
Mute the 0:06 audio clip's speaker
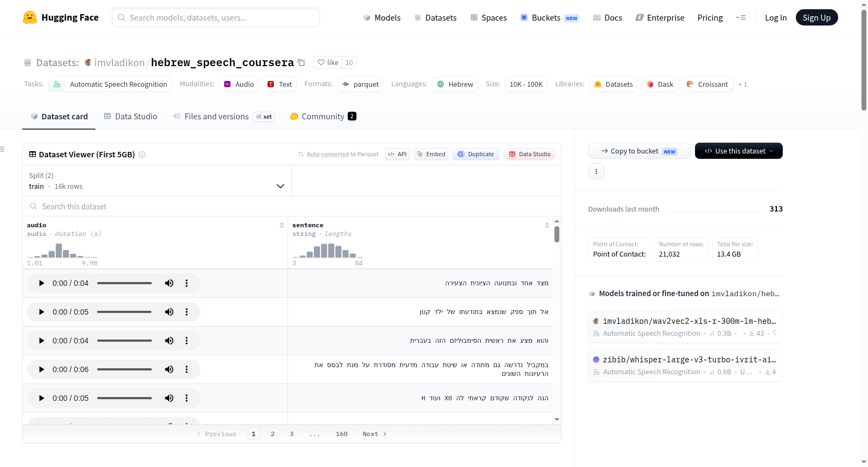pos(169,369)
